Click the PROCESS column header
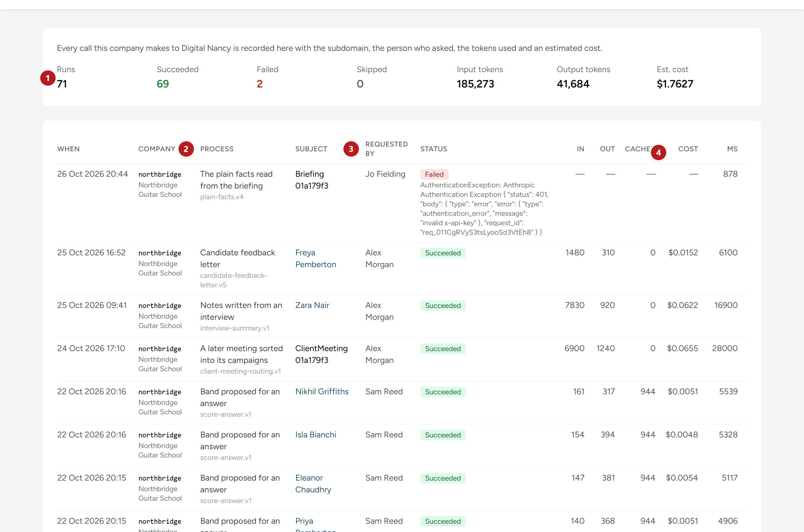The width and height of the screenshot is (804, 532). (x=217, y=149)
